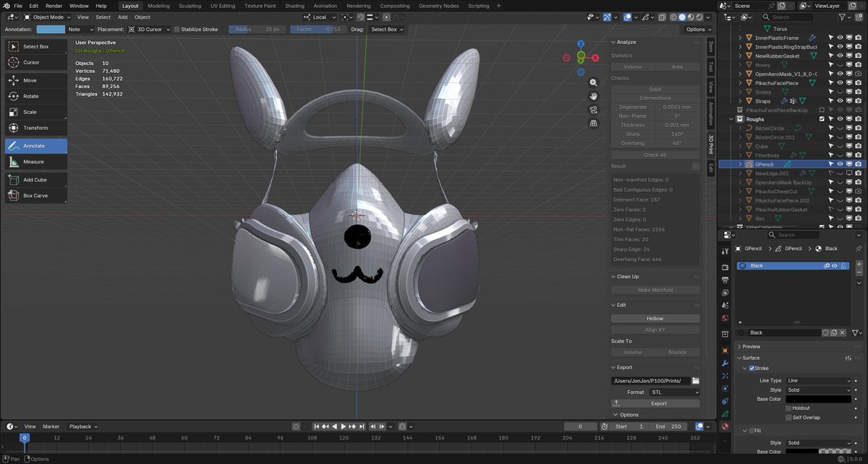Image resolution: width=868 pixels, height=464 pixels.
Task: Hide the Straps object in outliner
Action: click(841, 101)
